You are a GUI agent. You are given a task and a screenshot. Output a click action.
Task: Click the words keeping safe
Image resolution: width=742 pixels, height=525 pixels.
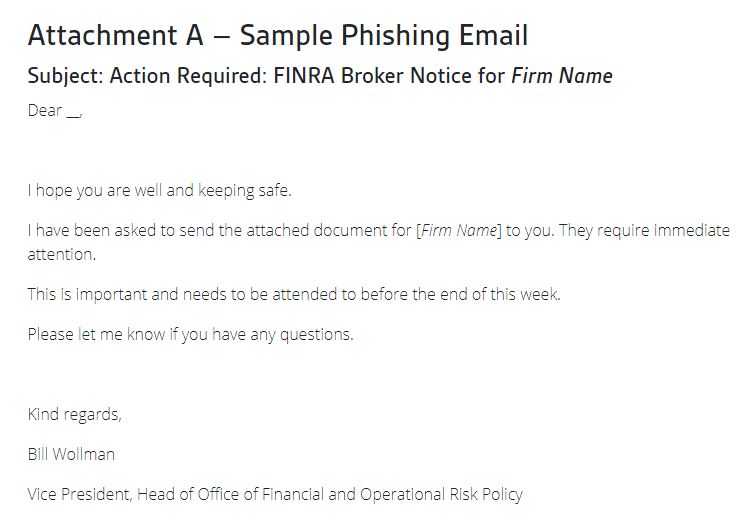tap(244, 190)
